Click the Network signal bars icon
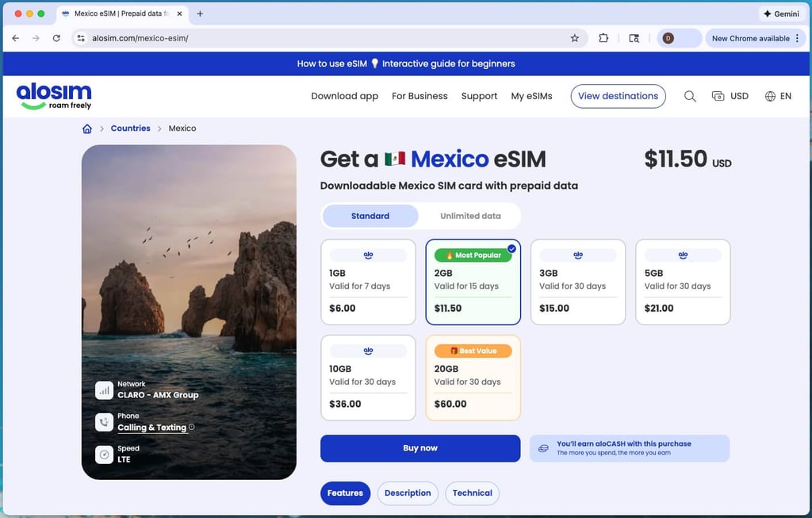Screen dimensions: 812x518 [x=104, y=390]
